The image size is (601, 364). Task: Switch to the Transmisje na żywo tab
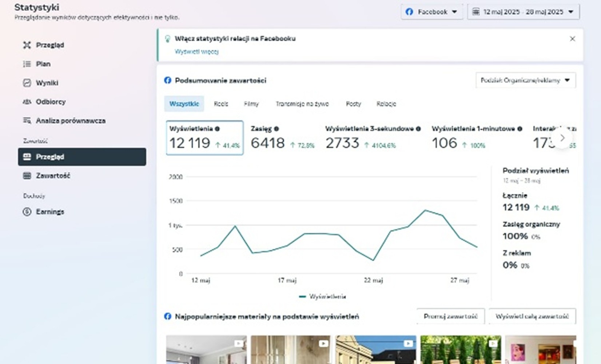302,104
